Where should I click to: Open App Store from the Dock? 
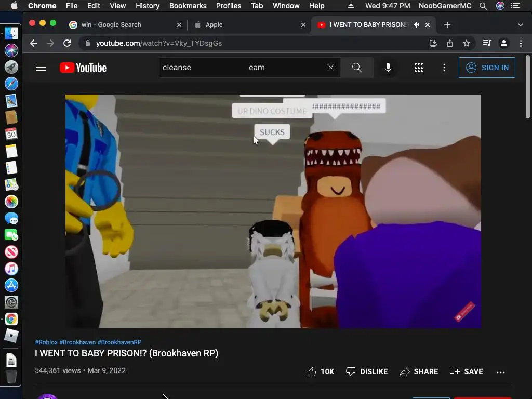click(11, 285)
